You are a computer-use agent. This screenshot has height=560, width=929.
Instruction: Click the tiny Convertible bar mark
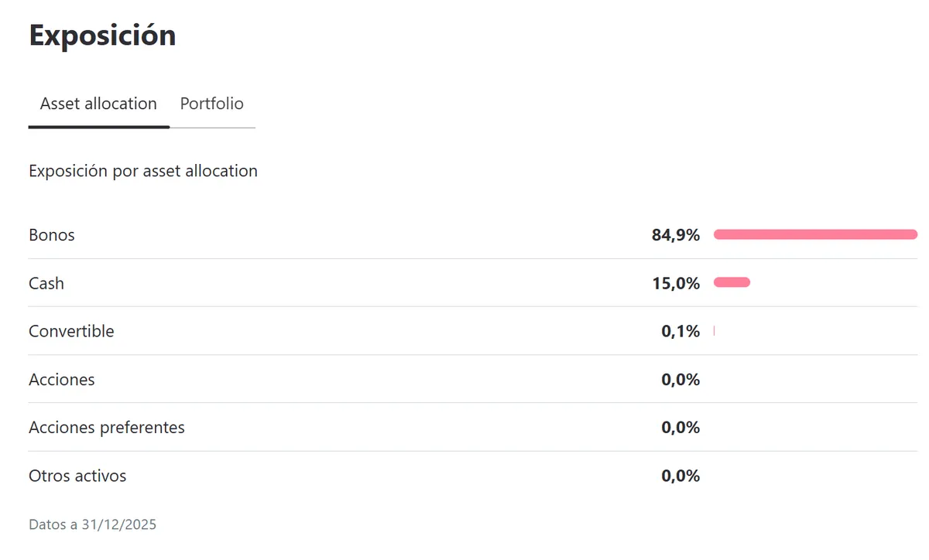(714, 331)
